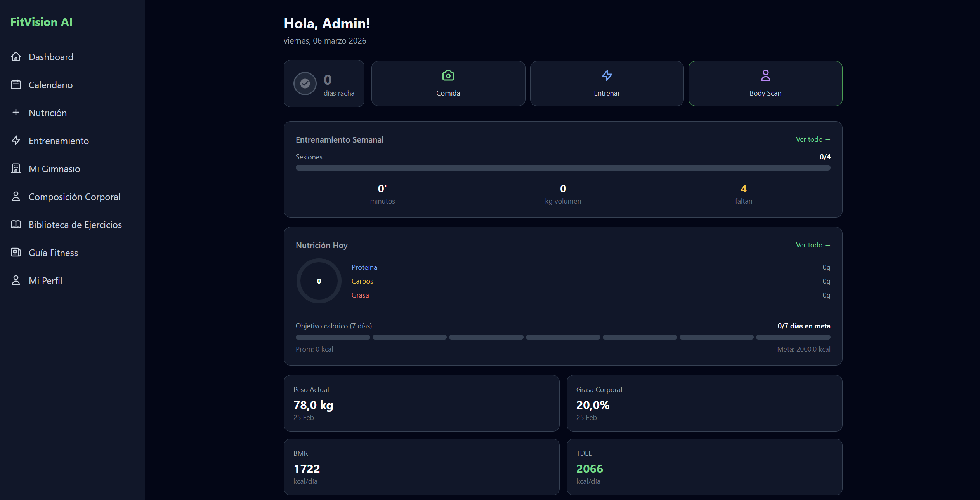This screenshot has height=500, width=980.
Task: Click Ver todo in Nutrición Hoy
Action: (813, 245)
